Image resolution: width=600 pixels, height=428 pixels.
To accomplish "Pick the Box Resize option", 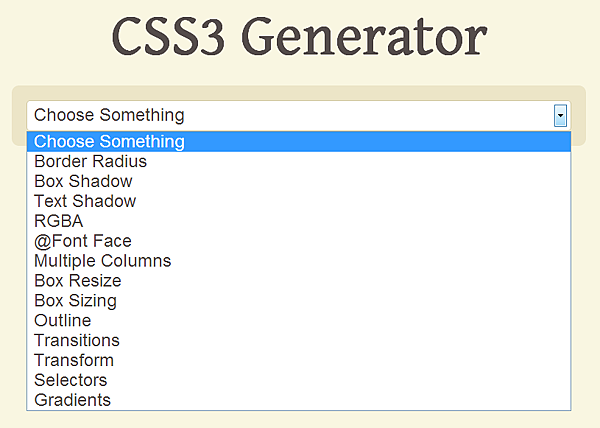I will (x=78, y=281).
